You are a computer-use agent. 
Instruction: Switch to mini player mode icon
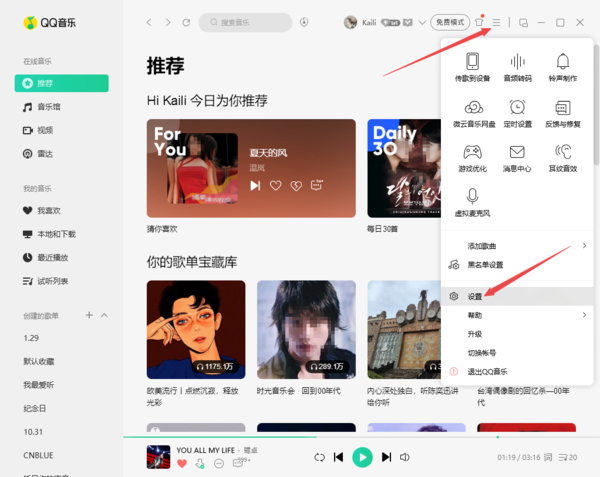[x=523, y=23]
